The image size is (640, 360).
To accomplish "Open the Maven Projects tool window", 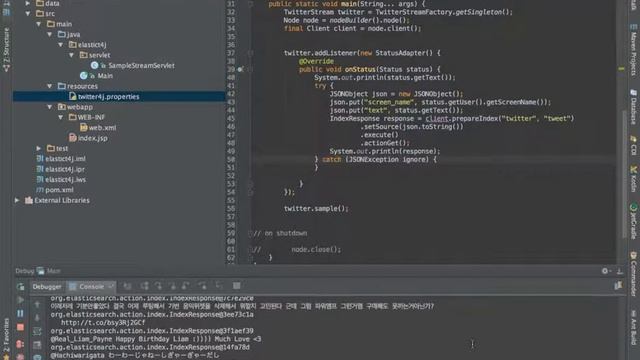I will (633, 50).
